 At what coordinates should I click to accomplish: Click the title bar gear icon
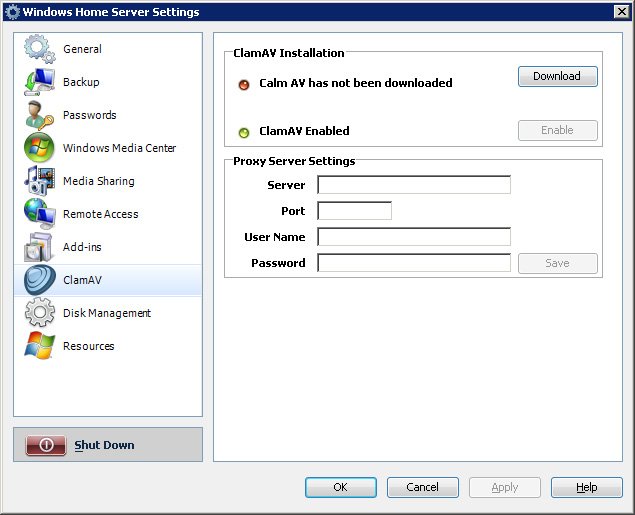[x=12, y=12]
